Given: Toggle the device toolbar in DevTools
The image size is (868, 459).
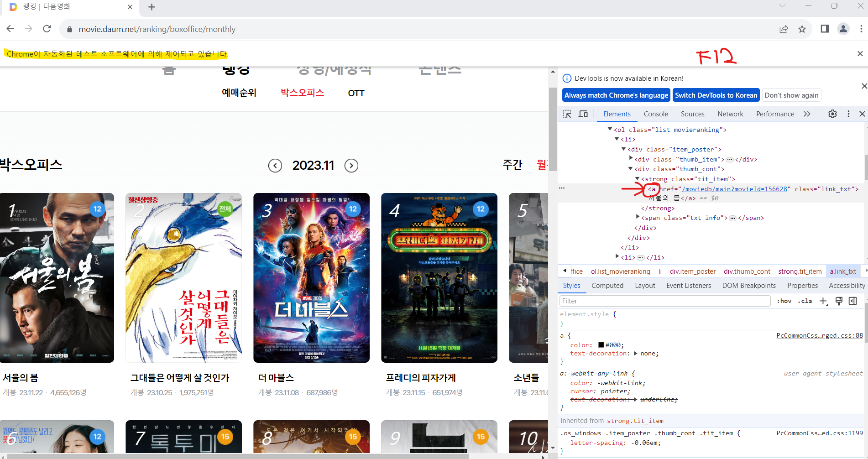Looking at the screenshot, I should click(583, 114).
